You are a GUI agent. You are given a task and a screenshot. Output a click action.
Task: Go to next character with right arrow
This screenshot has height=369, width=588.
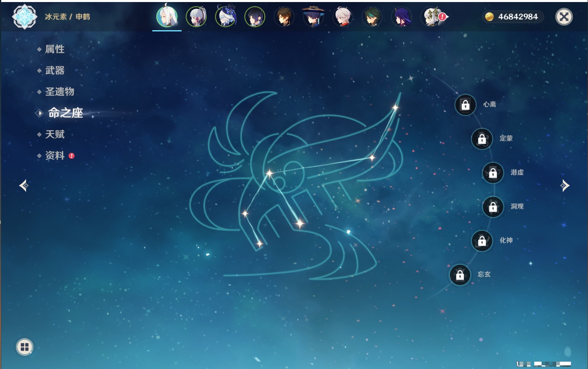[x=565, y=186]
